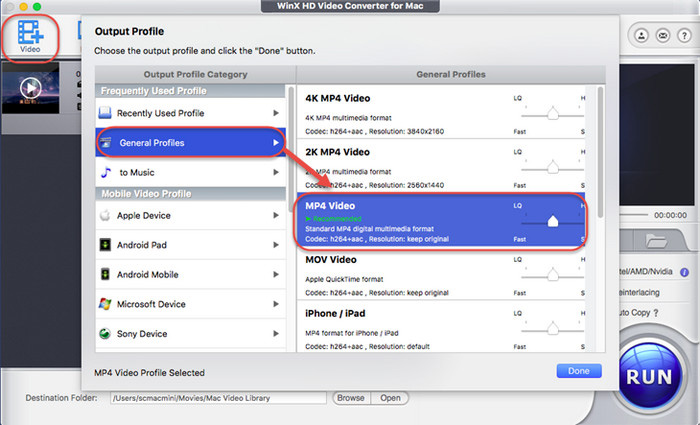Adjust the 4K MP4 Video quality slider
This screenshot has width=700, height=425.
pos(553,113)
